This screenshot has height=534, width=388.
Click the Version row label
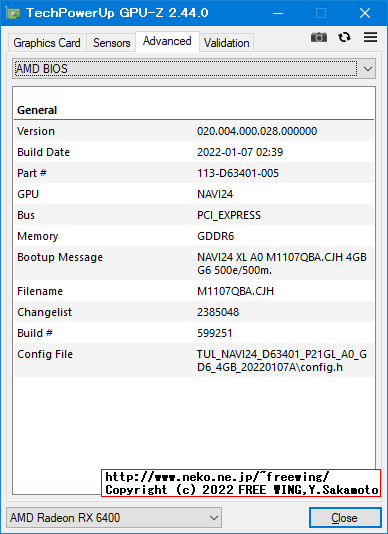pyautogui.click(x=36, y=131)
